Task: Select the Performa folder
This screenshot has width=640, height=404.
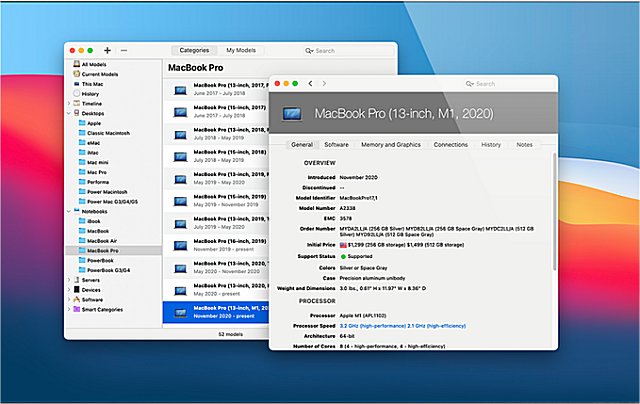Action: (93, 182)
